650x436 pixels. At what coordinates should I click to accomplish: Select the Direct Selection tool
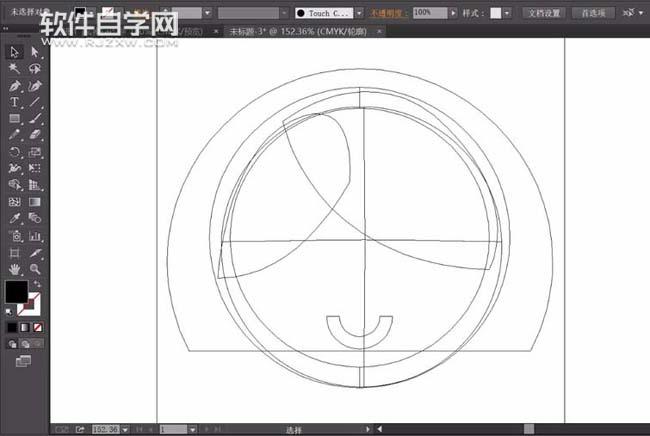point(35,52)
